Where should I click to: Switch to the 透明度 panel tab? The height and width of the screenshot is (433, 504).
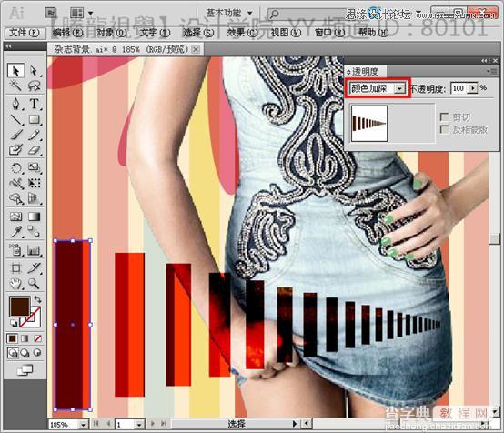tap(366, 71)
